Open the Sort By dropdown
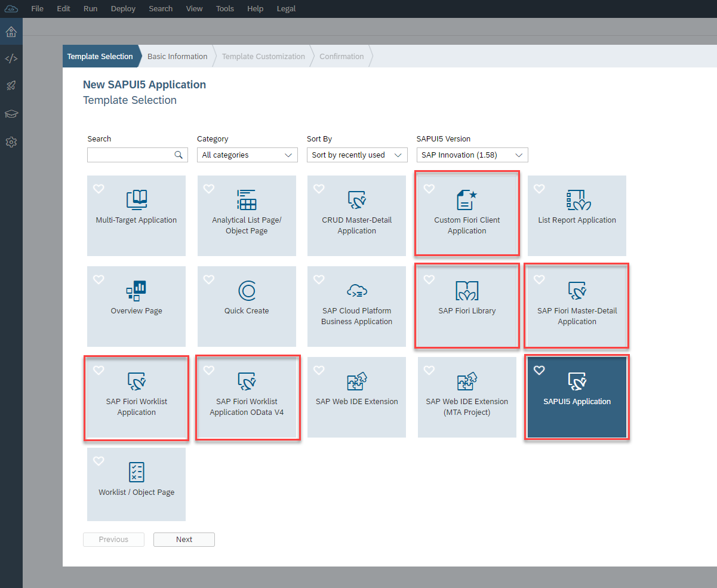717x588 pixels. pos(357,155)
